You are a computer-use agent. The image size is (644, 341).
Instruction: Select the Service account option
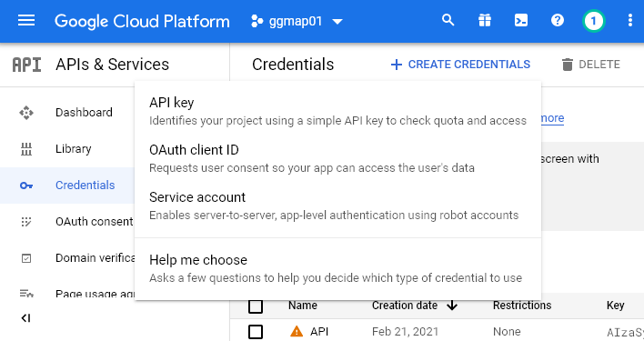[337, 206]
